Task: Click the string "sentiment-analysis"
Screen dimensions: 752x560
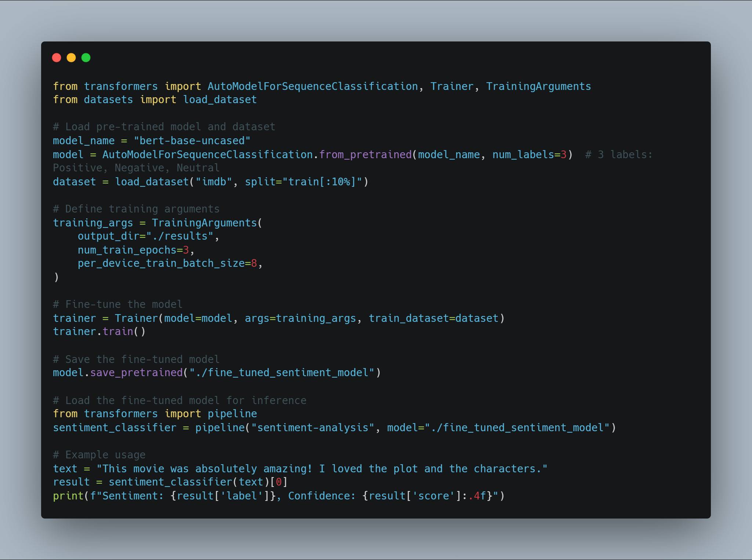Action: [312, 428]
